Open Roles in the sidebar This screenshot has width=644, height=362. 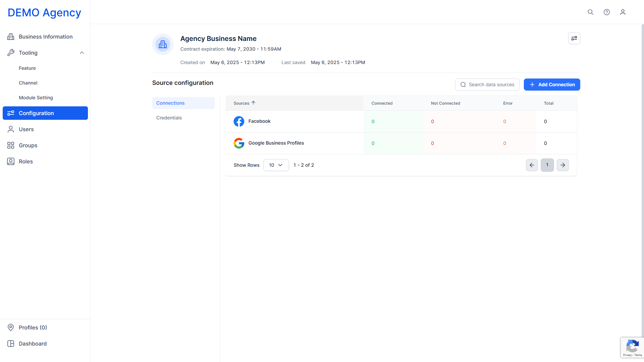click(x=45, y=161)
